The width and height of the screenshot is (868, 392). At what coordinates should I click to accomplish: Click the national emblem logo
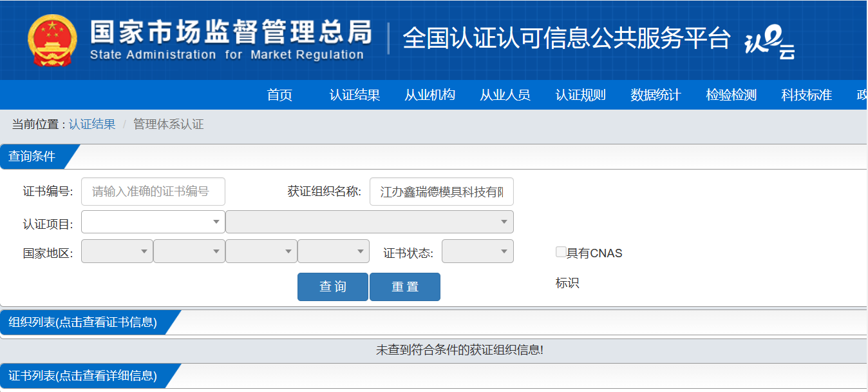coord(53,39)
